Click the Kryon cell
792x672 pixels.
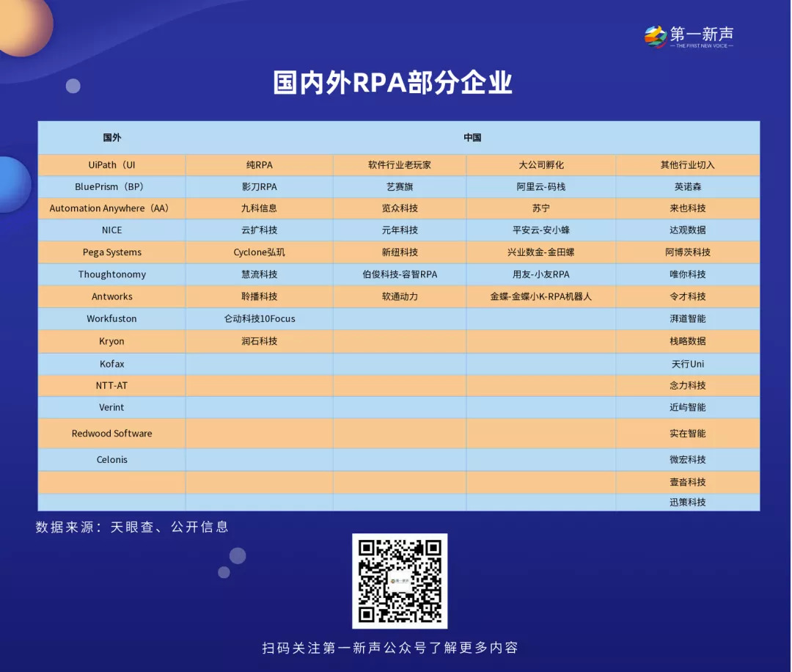click(x=111, y=341)
